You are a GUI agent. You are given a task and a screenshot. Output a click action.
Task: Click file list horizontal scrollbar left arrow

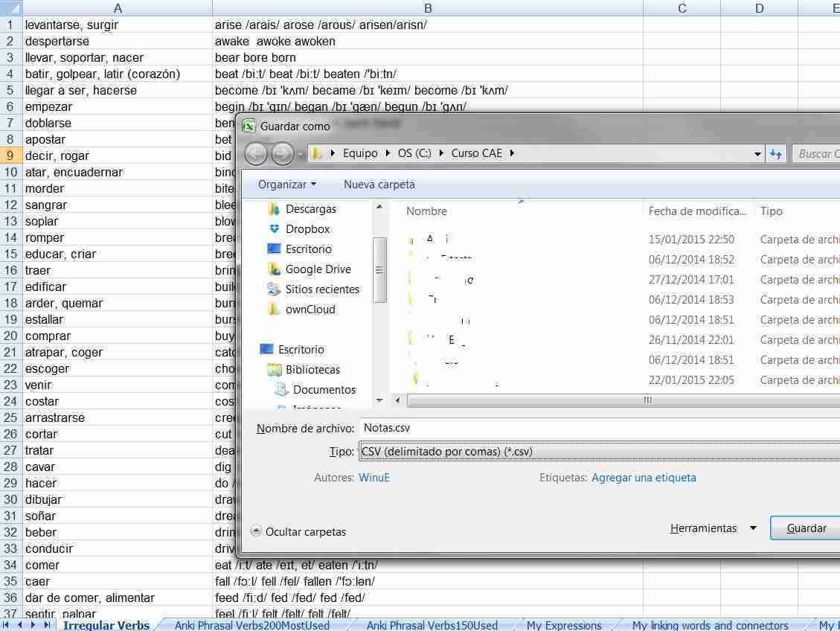[397, 400]
